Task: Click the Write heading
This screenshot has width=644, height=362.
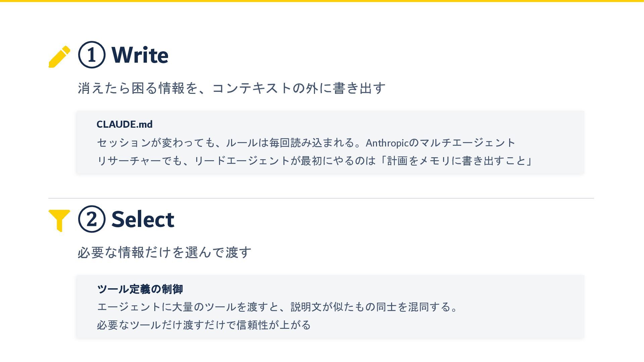Action: [140, 55]
